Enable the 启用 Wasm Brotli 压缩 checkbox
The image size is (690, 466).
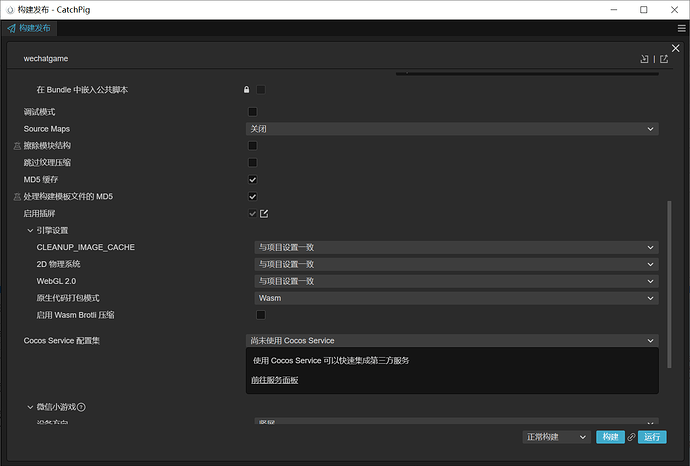coord(261,315)
